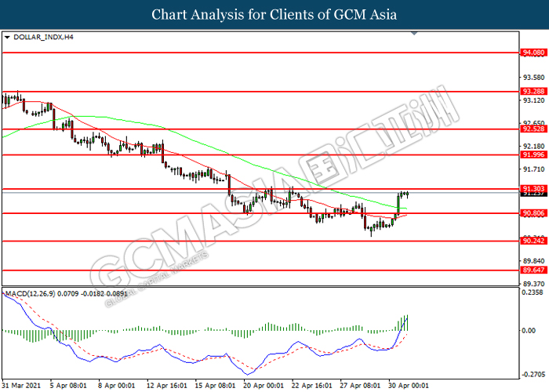Screen dimensions: 549x392
Task: Select the 90.242 price level label
Action: pyautogui.click(x=533, y=241)
